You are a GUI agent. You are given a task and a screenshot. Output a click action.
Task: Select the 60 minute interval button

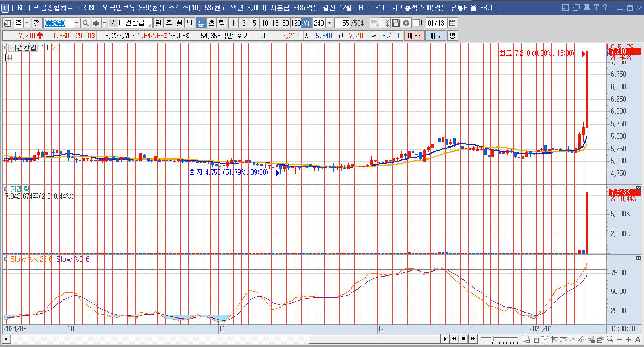[285, 23]
